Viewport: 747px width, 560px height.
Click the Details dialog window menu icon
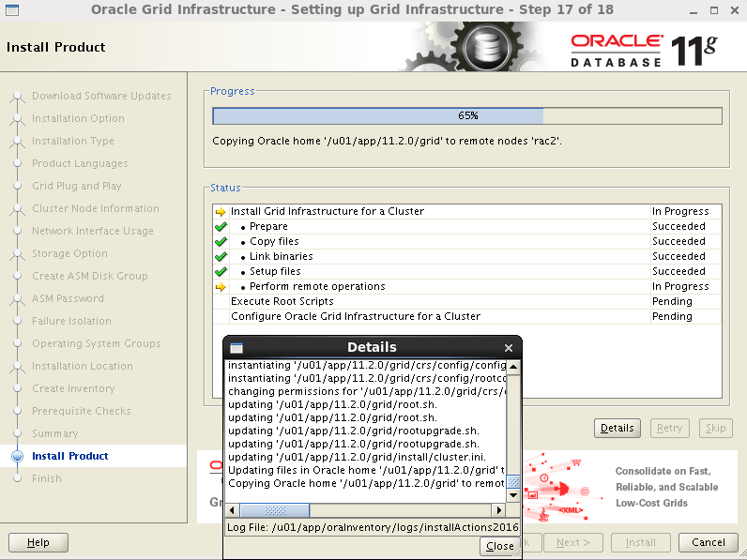[236, 348]
